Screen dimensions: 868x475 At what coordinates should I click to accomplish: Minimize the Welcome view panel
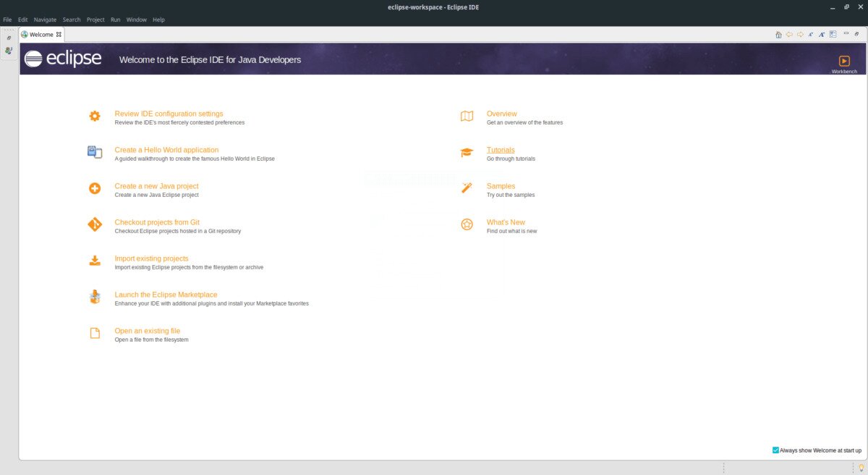click(x=847, y=33)
